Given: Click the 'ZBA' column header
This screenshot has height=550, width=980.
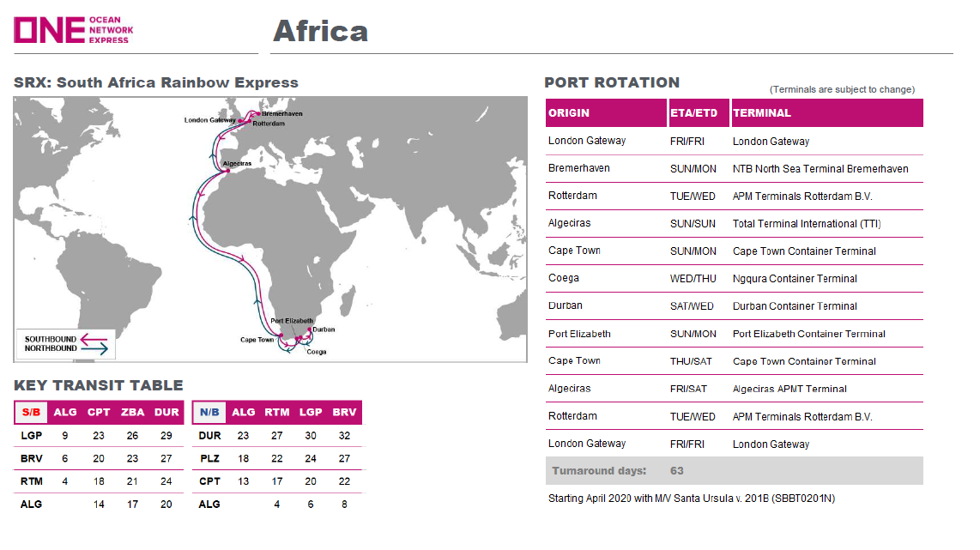Looking at the screenshot, I should [x=132, y=413].
